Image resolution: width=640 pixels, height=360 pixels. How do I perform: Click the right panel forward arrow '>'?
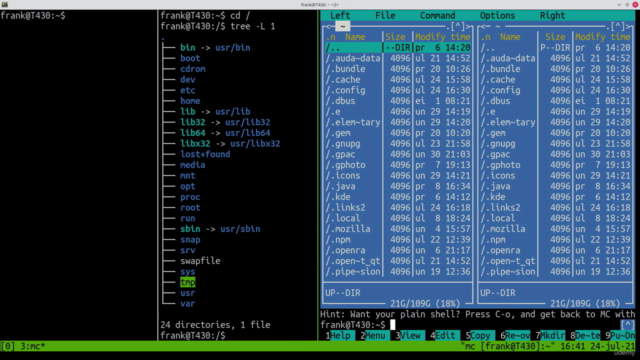pyautogui.click(x=629, y=27)
